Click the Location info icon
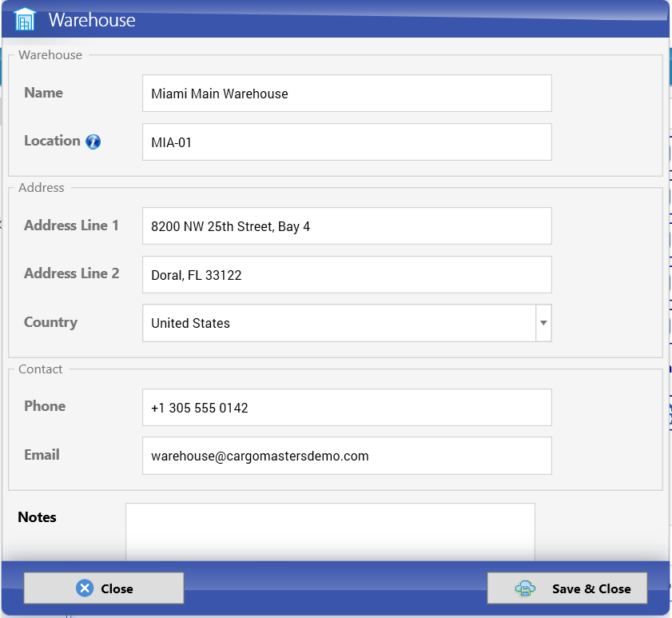 (x=93, y=142)
